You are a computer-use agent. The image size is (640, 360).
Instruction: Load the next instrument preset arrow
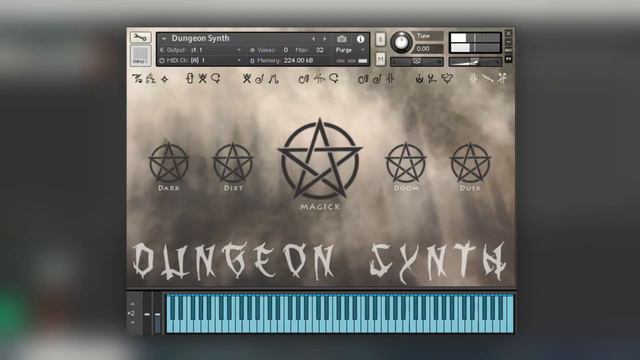[x=324, y=39]
